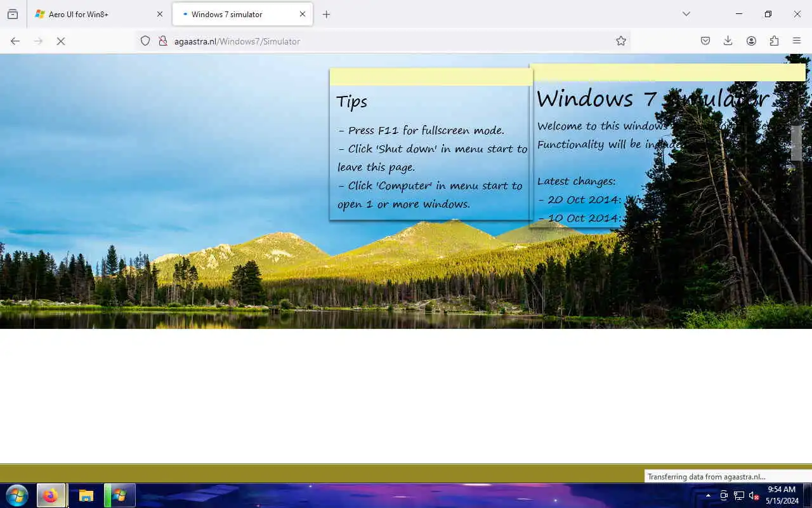
Task: Open File Explorer from the taskbar
Action: coord(86,495)
